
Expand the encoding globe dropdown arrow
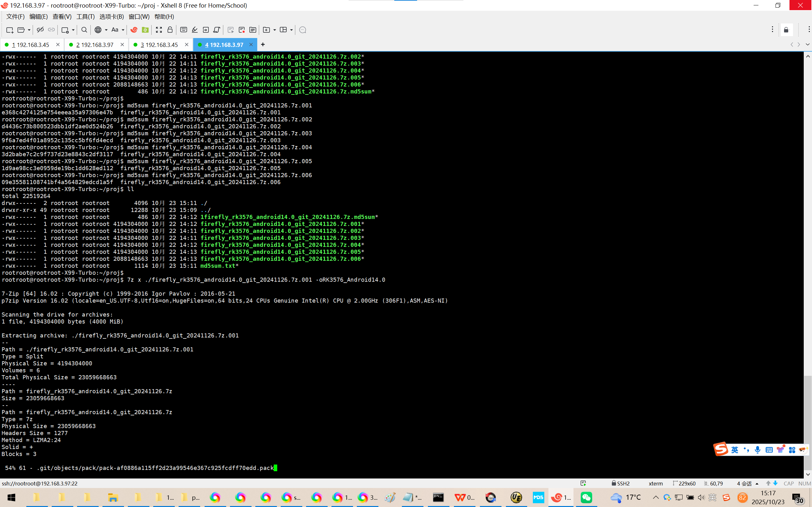click(106, 30)
